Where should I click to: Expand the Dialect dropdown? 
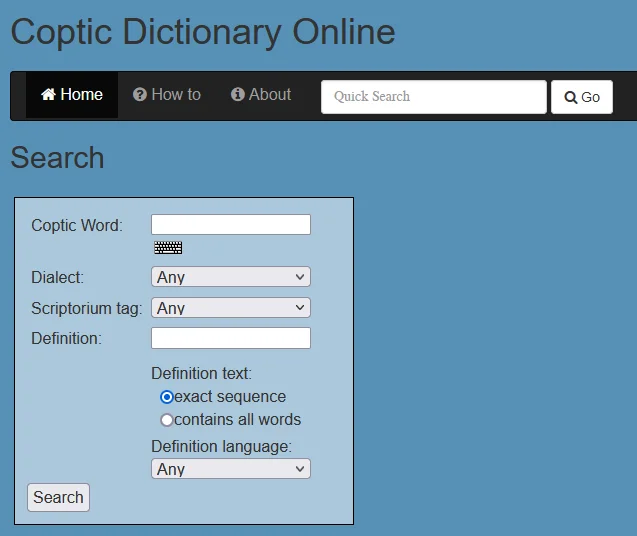pos(230,277)
